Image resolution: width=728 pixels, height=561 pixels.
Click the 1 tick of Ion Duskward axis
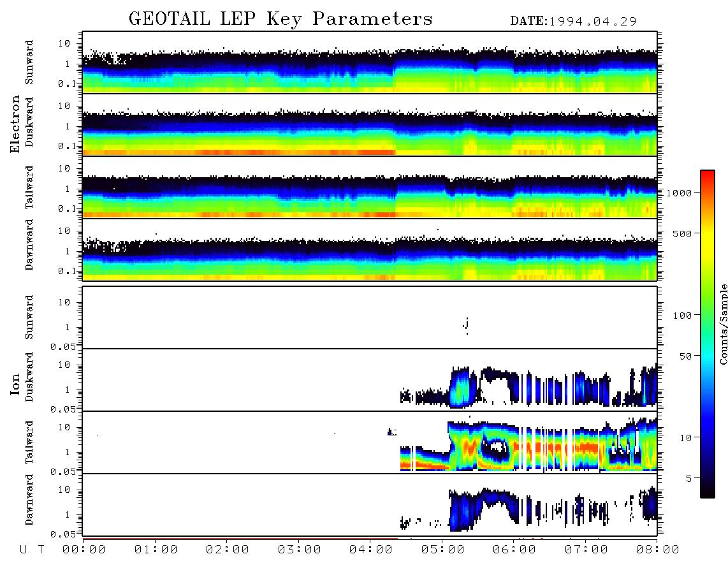click(x=68, y=390)
